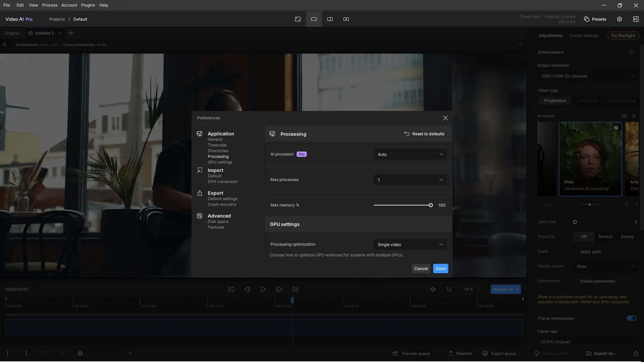Toggle the Frame interpolation switch
Image resolution: width=644 pixels, height=362 pixels.
pos(631,318)
